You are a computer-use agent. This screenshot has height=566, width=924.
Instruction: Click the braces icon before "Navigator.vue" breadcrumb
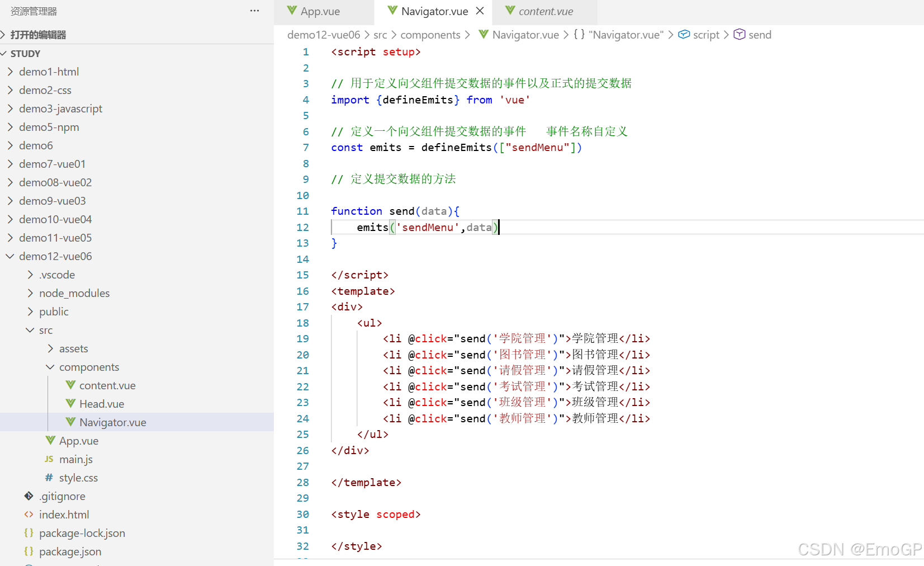coord(579,34)
